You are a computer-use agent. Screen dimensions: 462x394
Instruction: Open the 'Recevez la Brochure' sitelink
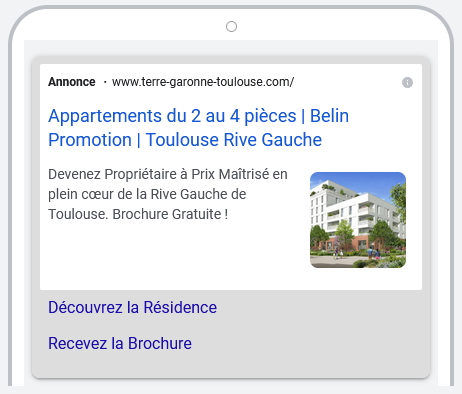coord(120,343)
